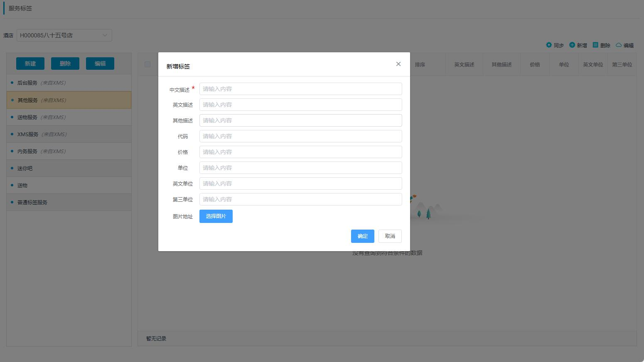Click the left panel 编辑 button
This screenshot has height=362, width=644.
[x=100, y=64]
